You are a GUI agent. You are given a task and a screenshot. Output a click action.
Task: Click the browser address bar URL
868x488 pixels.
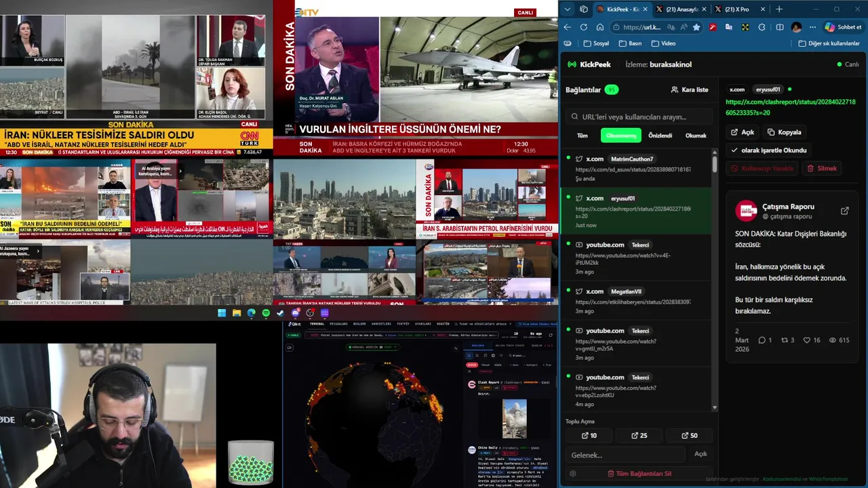[641, 27]
